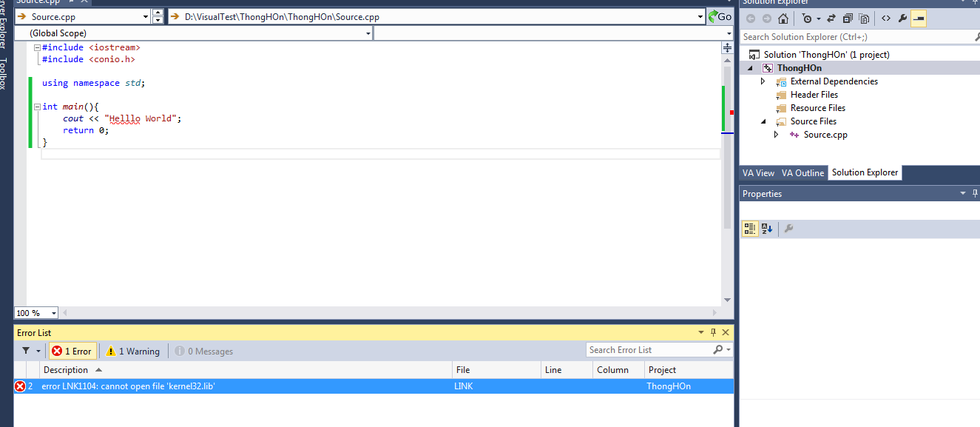
Task: Click the View Code angle-brackets icon
Action: click(x=885, y=19)
